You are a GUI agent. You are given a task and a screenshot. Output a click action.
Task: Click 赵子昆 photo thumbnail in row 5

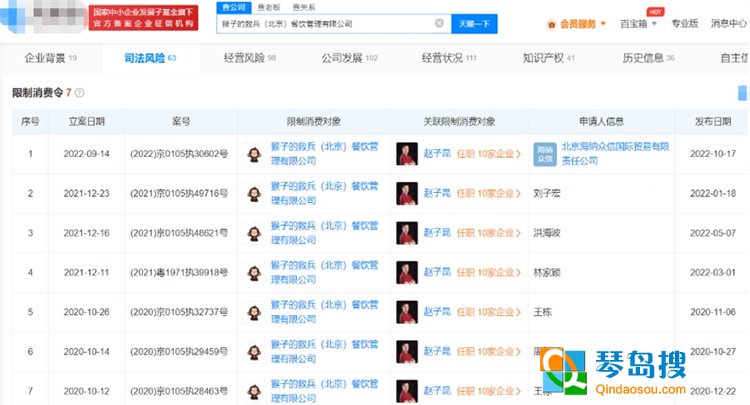coord(407,312)
